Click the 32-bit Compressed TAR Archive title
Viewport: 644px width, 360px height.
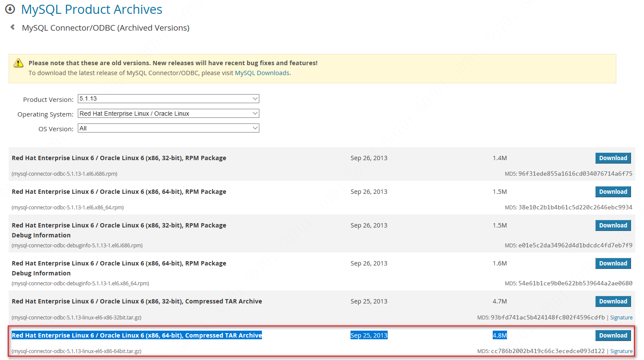[x=137, y=301]
